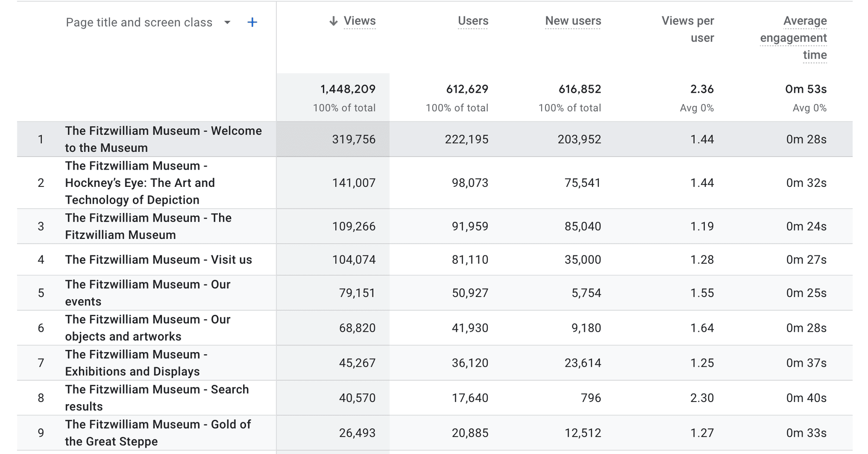Select views value 68,820
This screenshot has width=868, height=454.
[357, 328]
